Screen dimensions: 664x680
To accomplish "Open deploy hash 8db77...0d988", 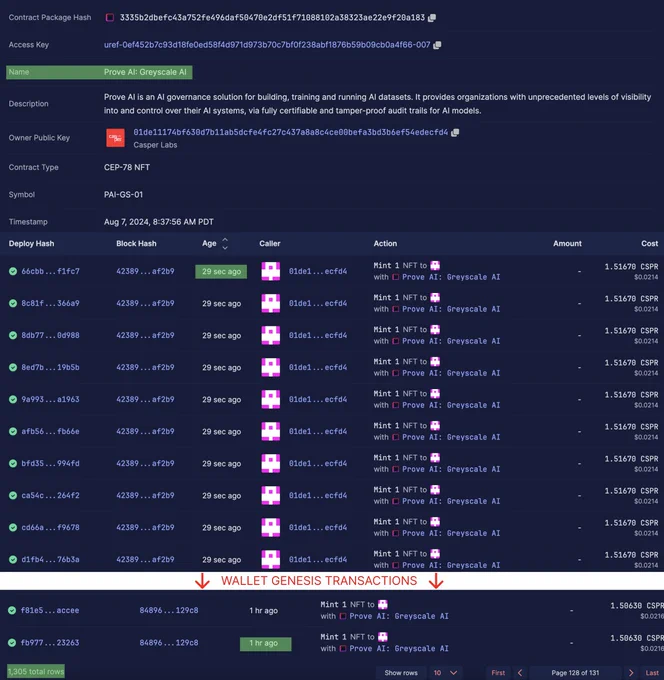I will pyautogui.click(x=50, y=335).
